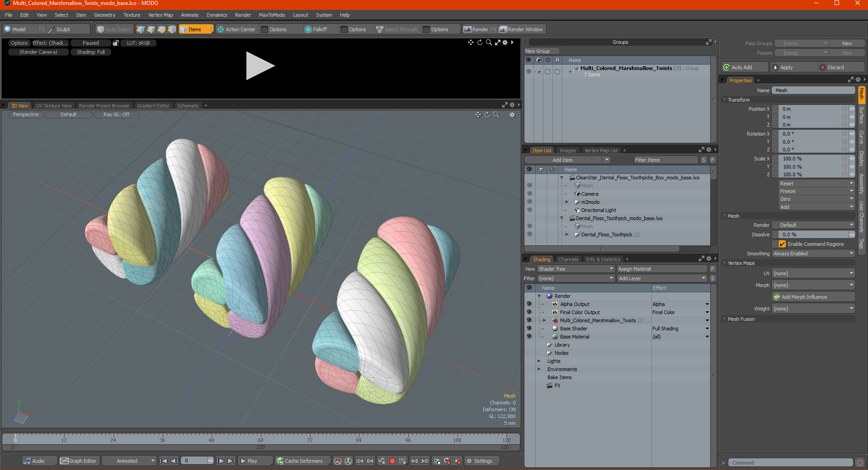This screenshot has height=470, width=868.
Task: Open MaxToModo menu
Action: click(272, 15)
